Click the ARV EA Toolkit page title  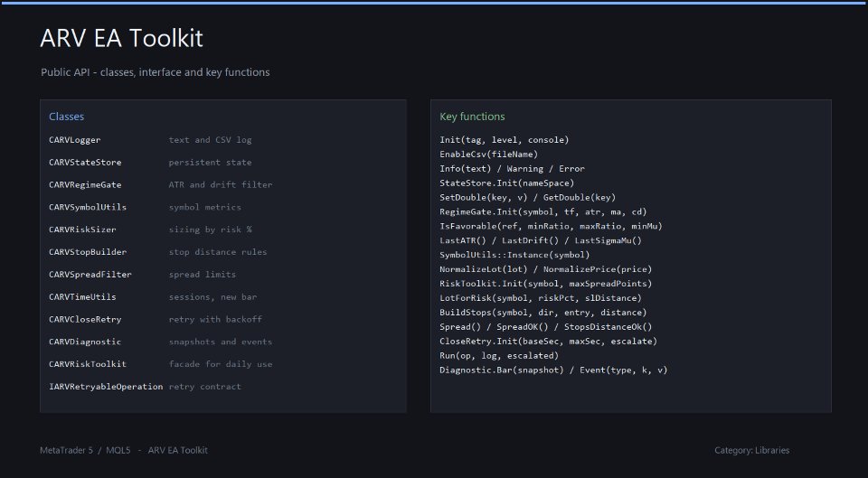[x=121, y=38]
